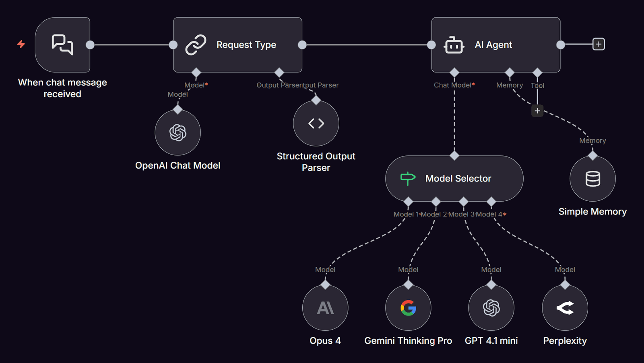Click the AI Agent output port
The height and width of the screenshot is (363, 644).
tap(561, 45)
